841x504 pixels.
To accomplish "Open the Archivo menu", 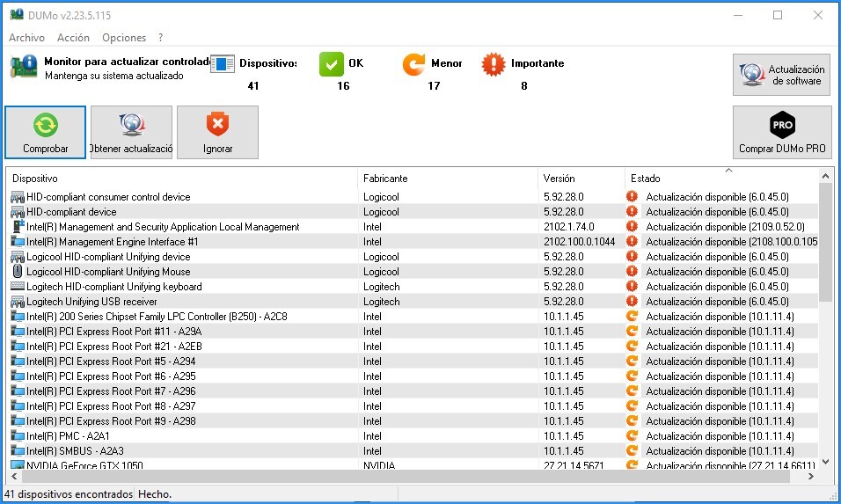I will (26, 38).
